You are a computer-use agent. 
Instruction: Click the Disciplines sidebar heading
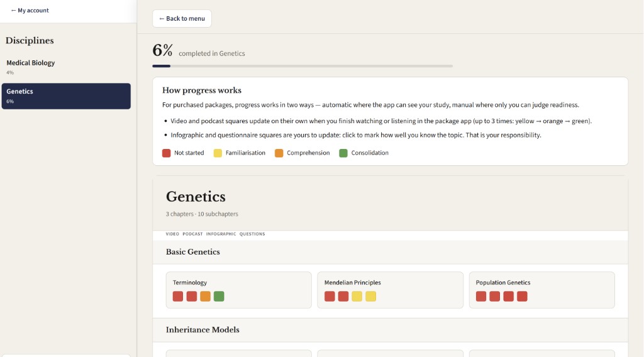pyautogui.click(x=30, y=41)
